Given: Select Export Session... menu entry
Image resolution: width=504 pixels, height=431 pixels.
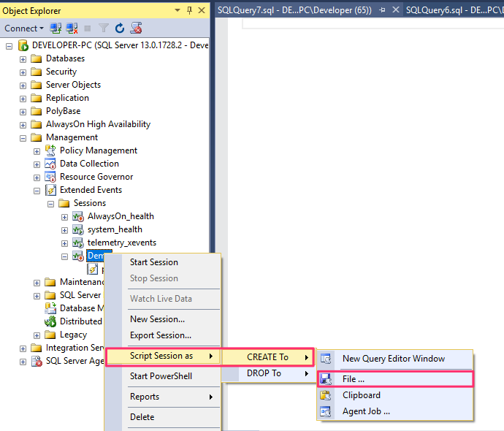Looking at the screenshot, I should [x=163, y=335].
